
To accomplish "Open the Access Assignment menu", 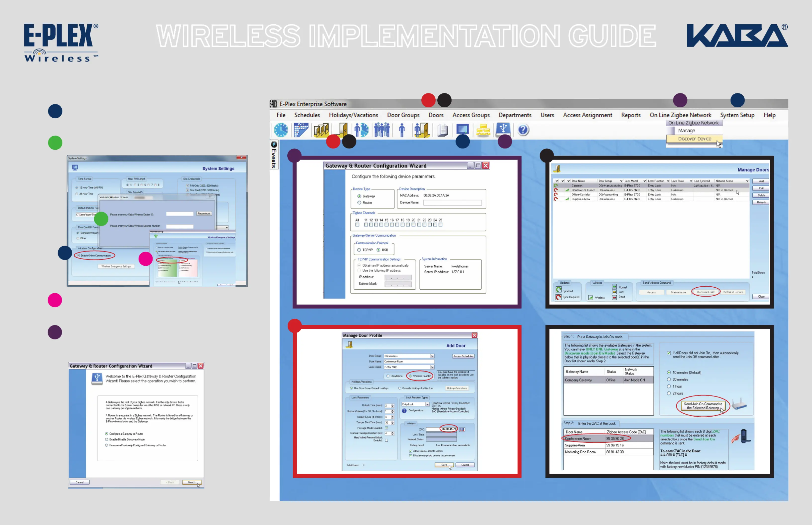I will (587, 115).
